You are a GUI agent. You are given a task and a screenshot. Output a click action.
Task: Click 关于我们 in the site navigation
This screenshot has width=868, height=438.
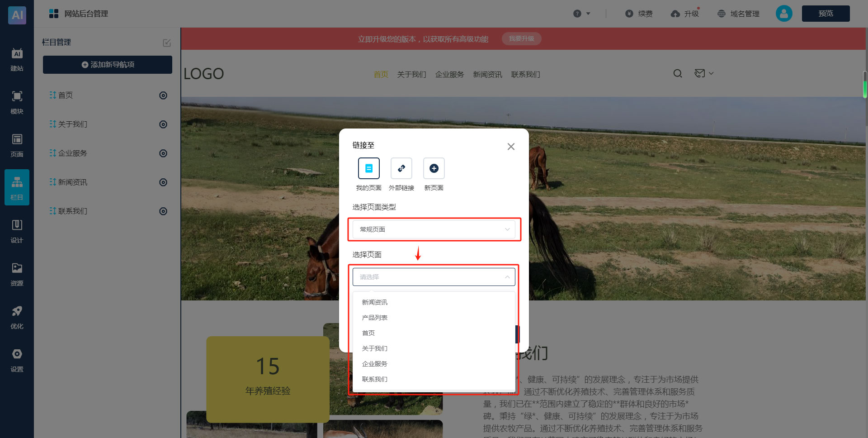pyautogui.click(x=412, y=74)
